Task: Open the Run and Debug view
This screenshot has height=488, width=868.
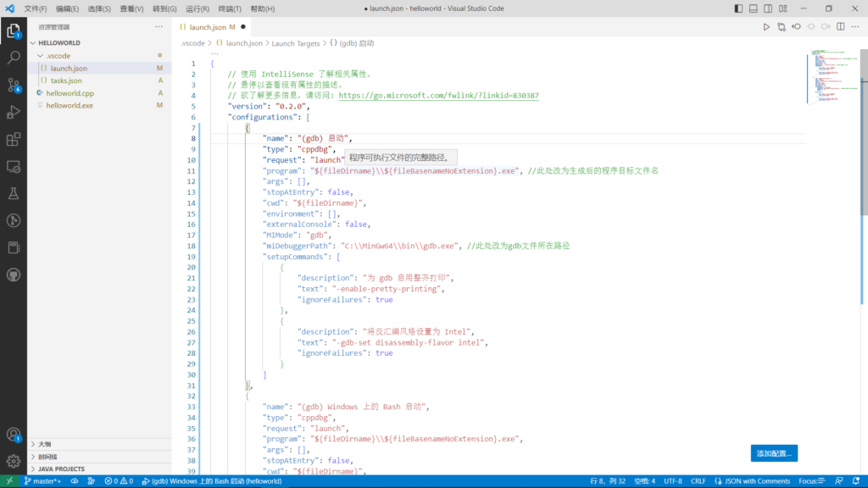Action: pyautogui.click(x=14, y=112)
